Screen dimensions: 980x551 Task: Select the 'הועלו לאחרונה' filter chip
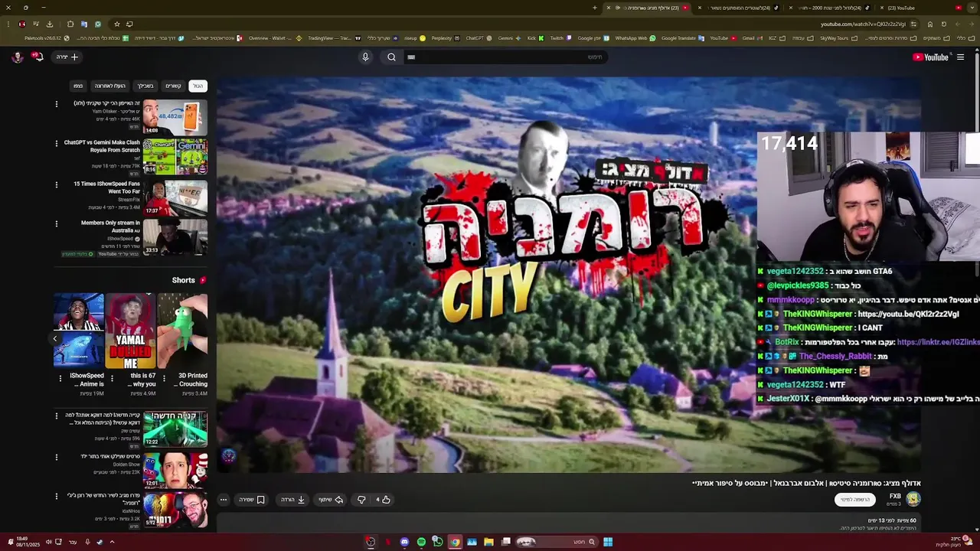109,86
